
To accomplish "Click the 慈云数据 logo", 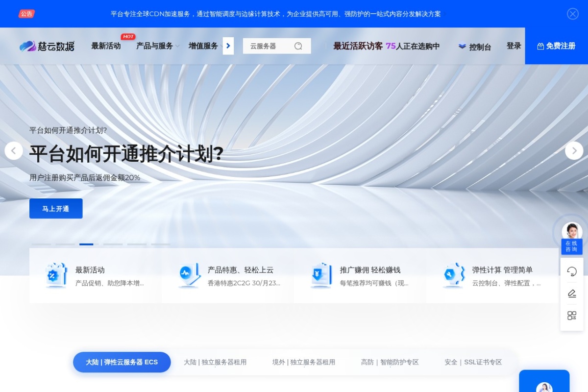I will tap(47, 46).
